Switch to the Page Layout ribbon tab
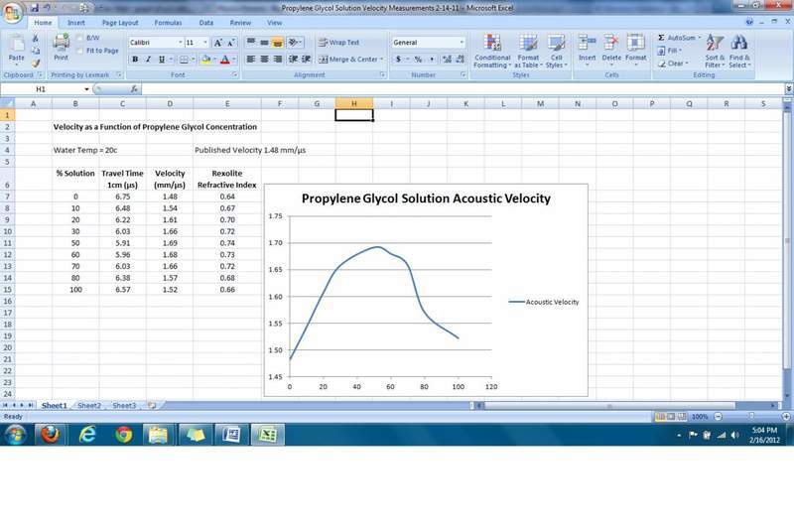 coord(121,22)
